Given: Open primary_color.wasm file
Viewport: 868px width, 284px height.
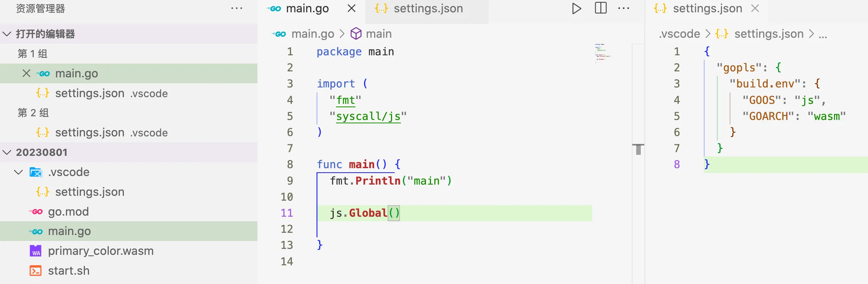Looking at the screenshot, I should pos(101,251).
